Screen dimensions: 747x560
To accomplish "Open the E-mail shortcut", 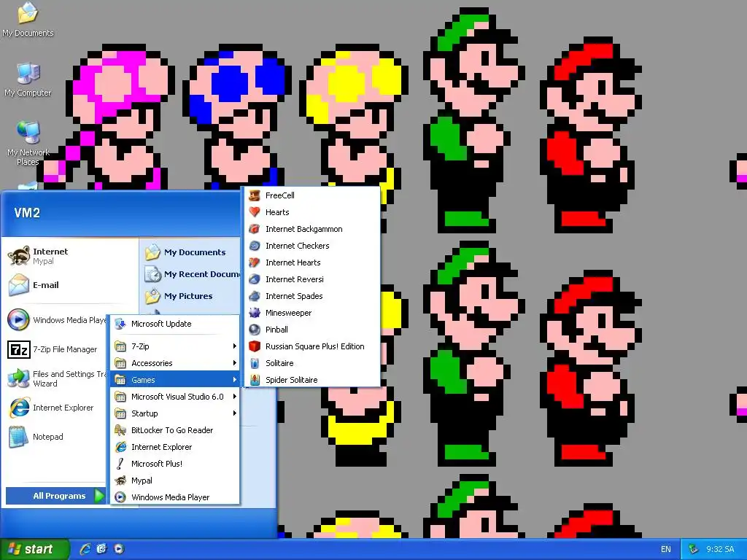I will [x=71, y=285].
